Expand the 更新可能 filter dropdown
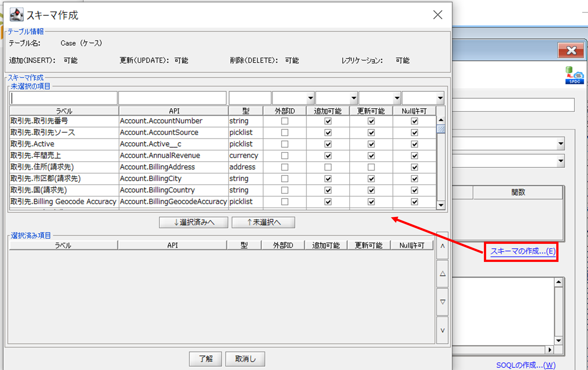The width and height of the screenshot is (588, 370). pos(397,98)
